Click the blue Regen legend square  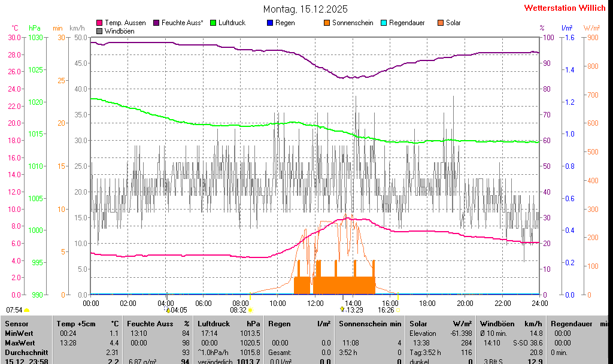pyautogui.click(x=269, y=23)
